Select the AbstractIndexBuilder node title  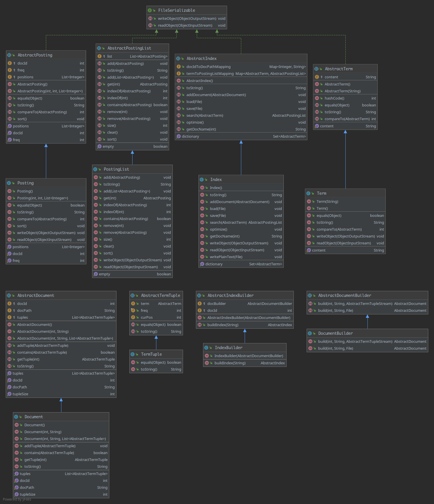[x=231, y=295]
